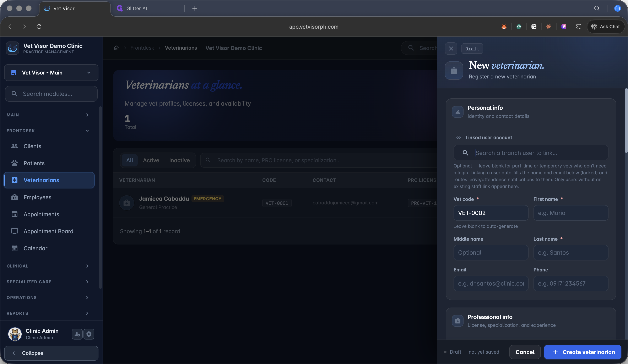Click the browser address bar app.vetvisorph.com

(314, 27)
